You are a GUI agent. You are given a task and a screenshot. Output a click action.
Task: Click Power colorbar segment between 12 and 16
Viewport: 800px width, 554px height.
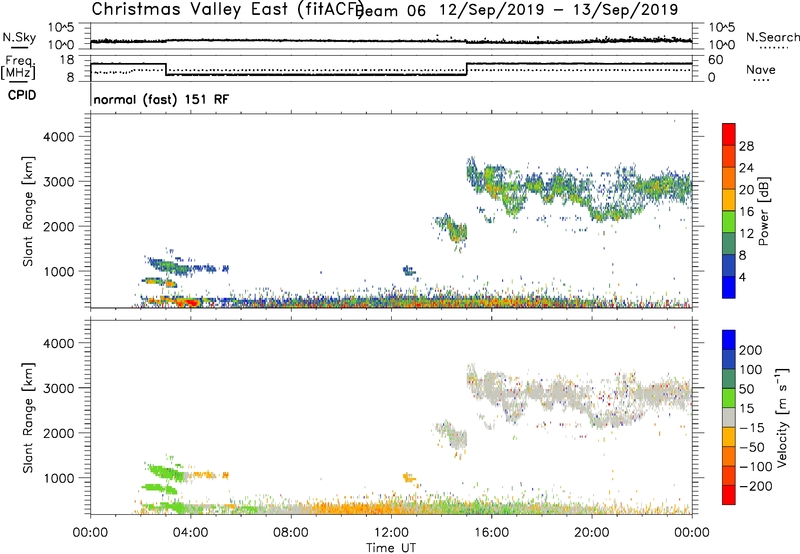coord(729,221)
